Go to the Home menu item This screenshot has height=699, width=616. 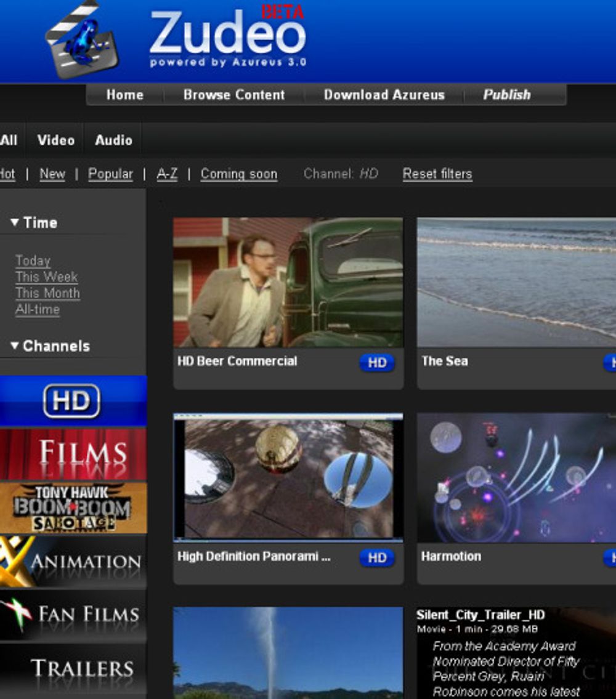click(125, 94)
